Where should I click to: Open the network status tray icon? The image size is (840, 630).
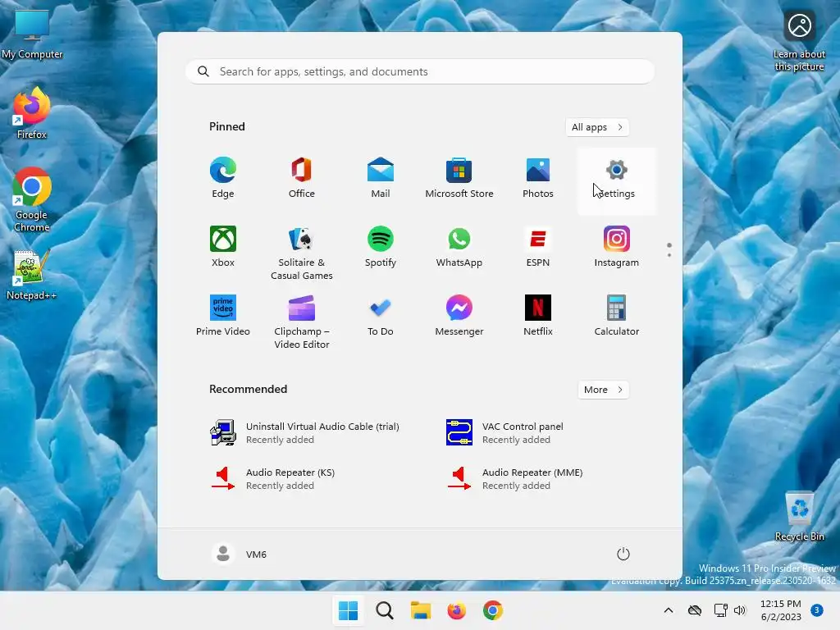point(720,610)
